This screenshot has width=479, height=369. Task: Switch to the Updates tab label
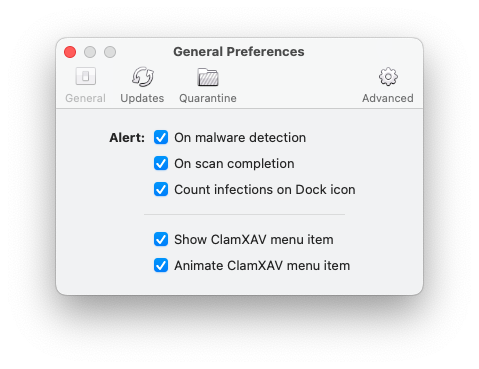(142, 98)
